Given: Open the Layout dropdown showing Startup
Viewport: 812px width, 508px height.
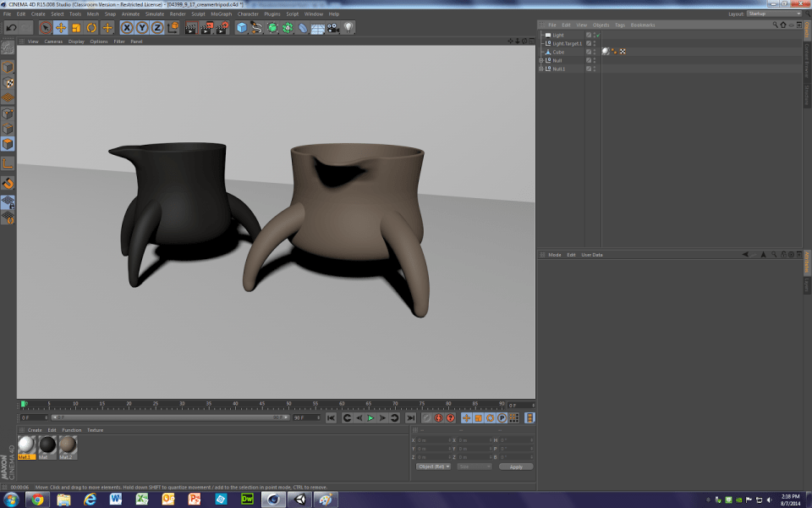Looking at the screenshot, I should (773, 14).
